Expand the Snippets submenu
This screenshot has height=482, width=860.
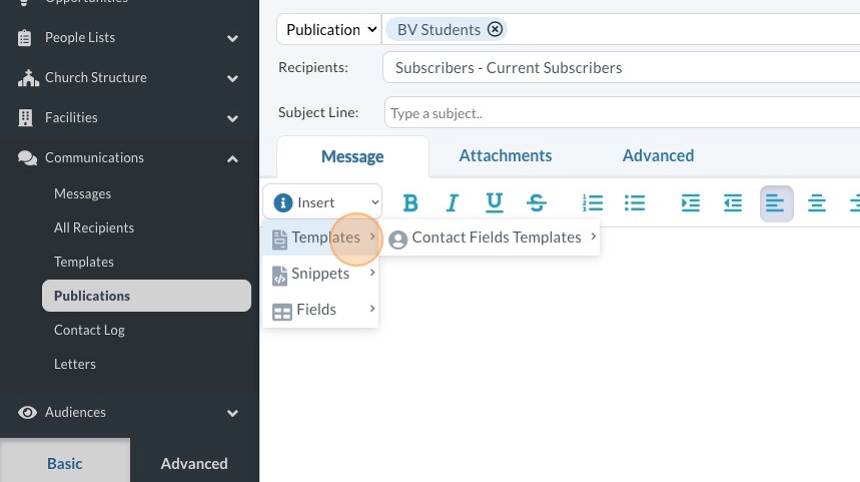(320, 273)
